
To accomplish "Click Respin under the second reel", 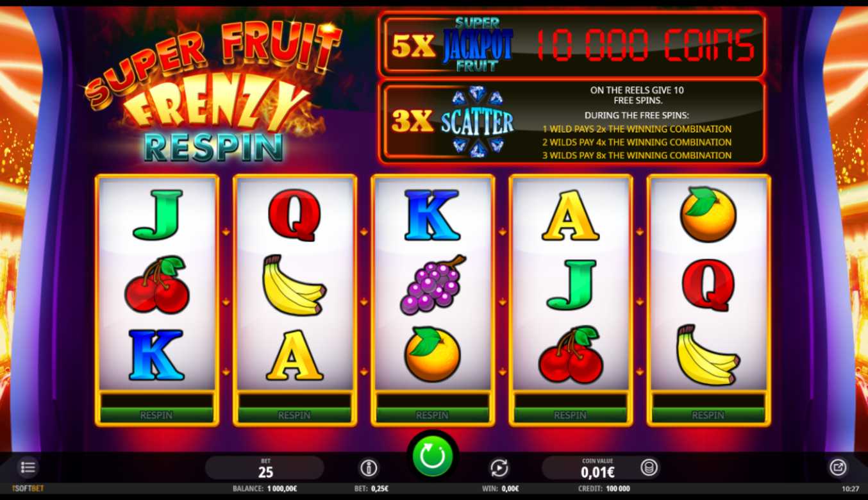I will click(x=294, y=415).
